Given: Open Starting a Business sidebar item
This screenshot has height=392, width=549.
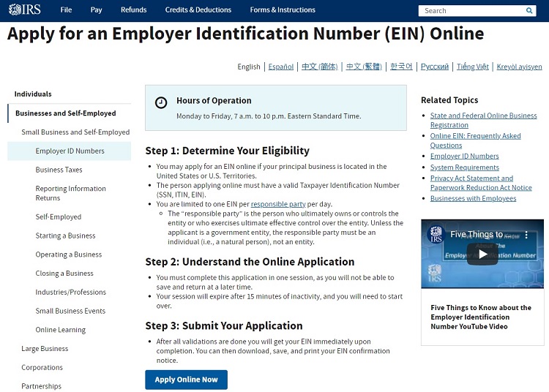Looking at the screenshot, I should click(65, 235).
